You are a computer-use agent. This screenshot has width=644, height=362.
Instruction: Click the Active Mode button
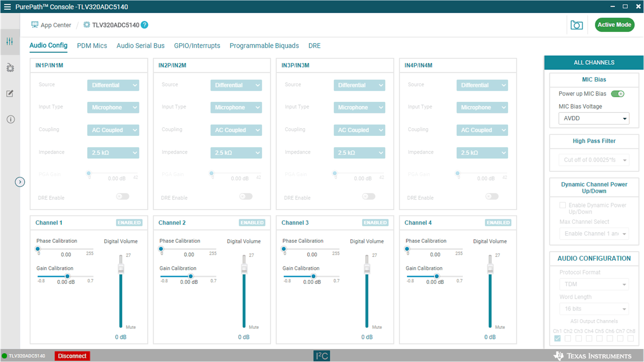(x=614, y=25)
